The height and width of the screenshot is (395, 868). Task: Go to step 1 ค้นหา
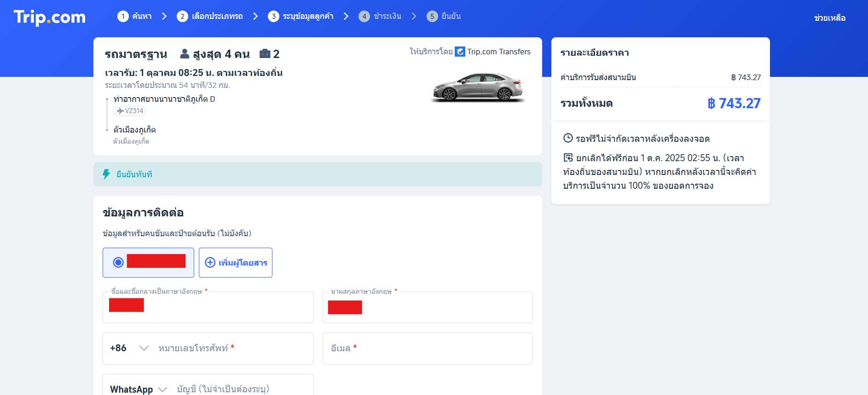(x=134, y=17)
